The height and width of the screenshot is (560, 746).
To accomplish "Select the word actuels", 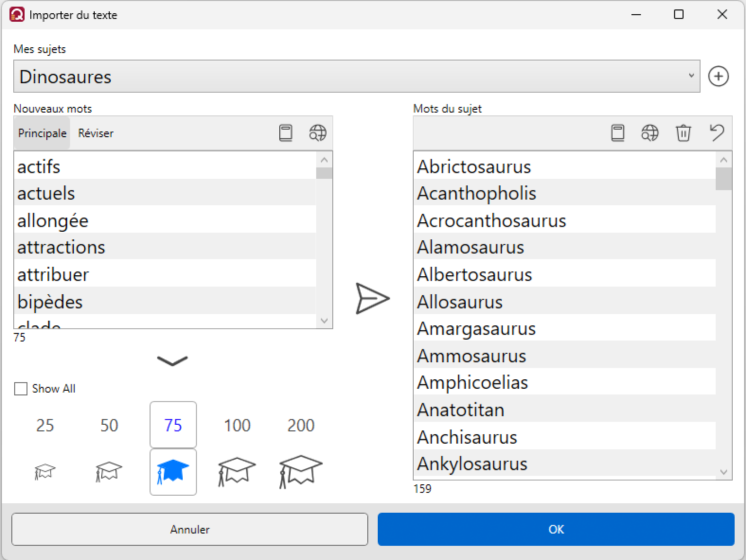I will click(x=165, y=193).
